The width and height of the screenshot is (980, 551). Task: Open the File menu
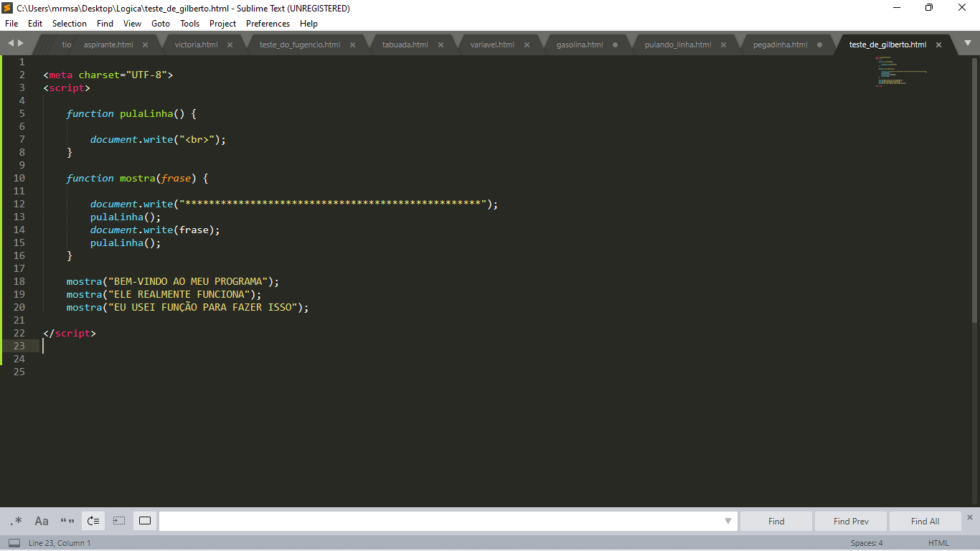[x=11, y=24]
